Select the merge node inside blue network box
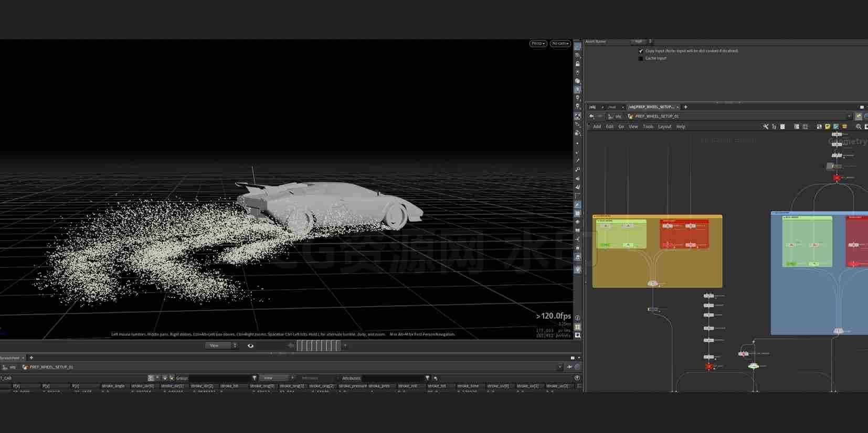 coord(838,331)
